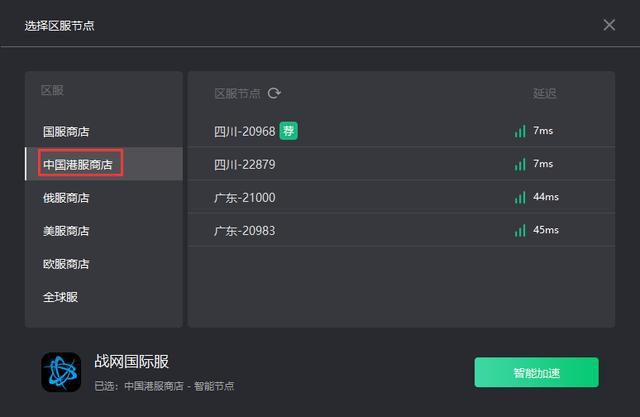Click signal bars icon for 广东-21000

(520, 197)
